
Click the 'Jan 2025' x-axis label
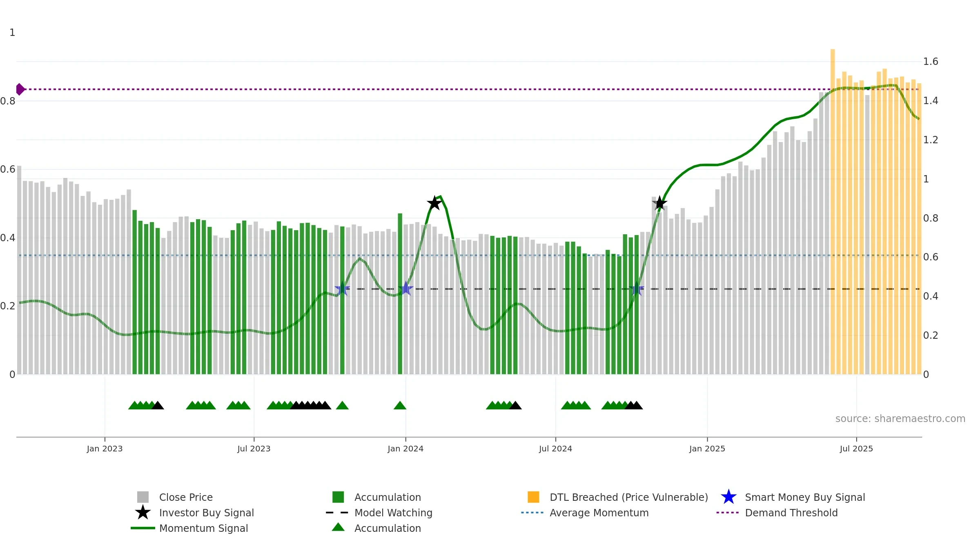pyautogui.click(x=707, y=449)
